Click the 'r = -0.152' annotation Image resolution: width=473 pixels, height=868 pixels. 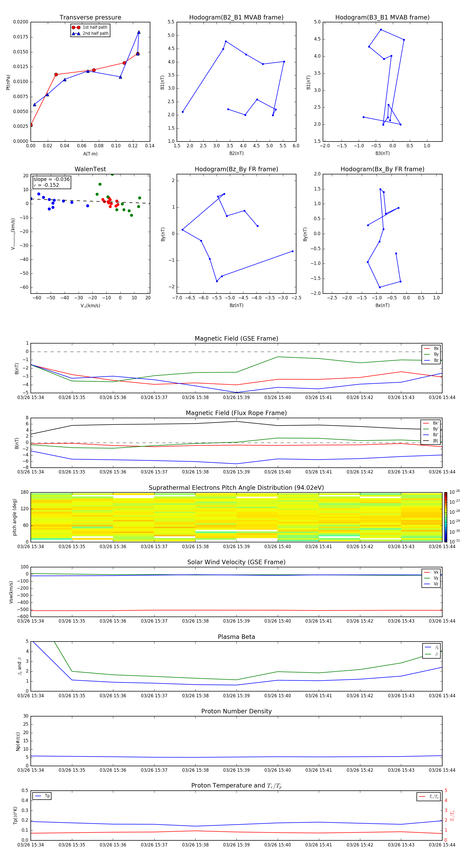[46, 185]
